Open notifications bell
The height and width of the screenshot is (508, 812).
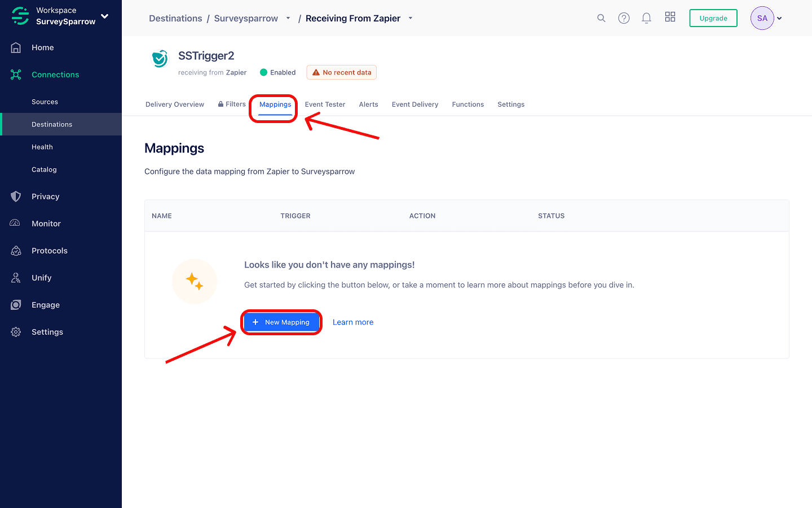(x=647, y=18)
